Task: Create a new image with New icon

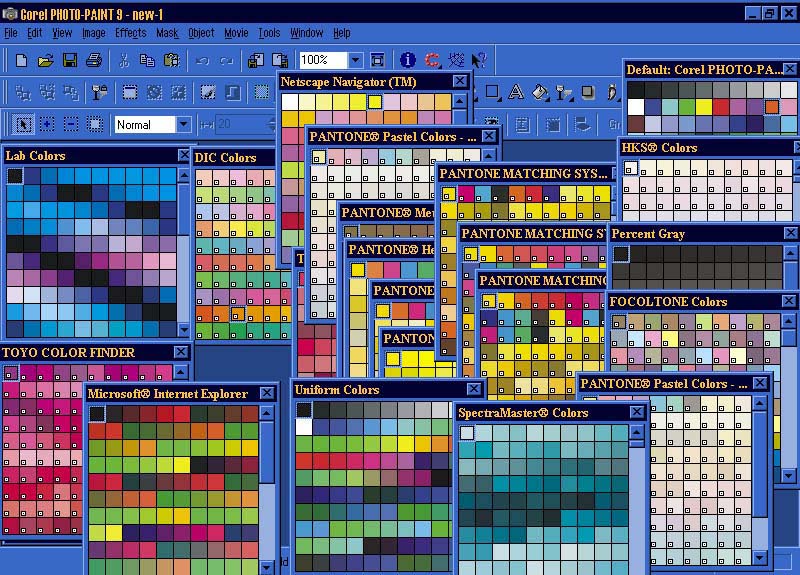Action: click(21, 60)
